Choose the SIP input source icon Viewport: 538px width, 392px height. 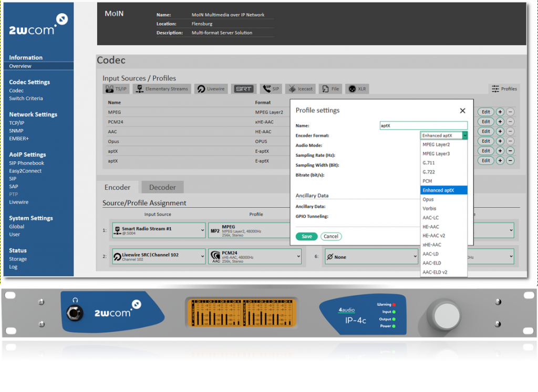[270, 89]
